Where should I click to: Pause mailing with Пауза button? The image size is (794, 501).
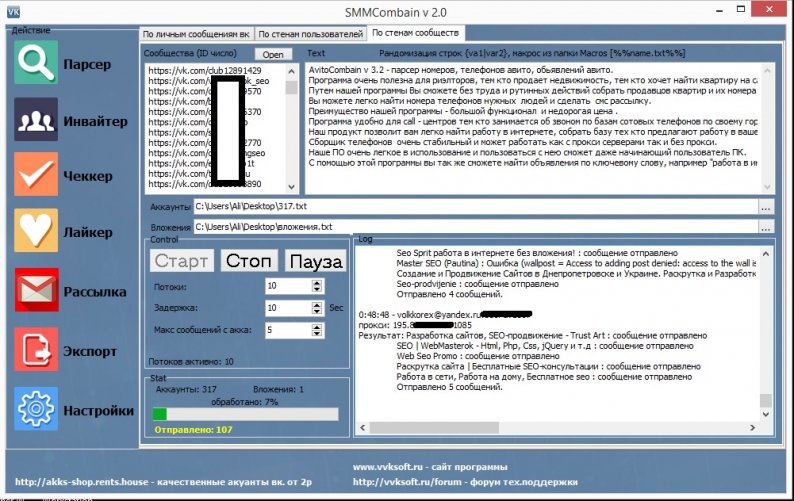(x=315, y=261)
